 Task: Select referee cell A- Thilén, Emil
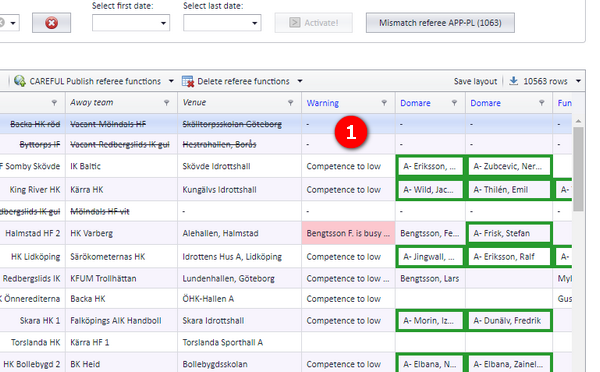point(509,189)
